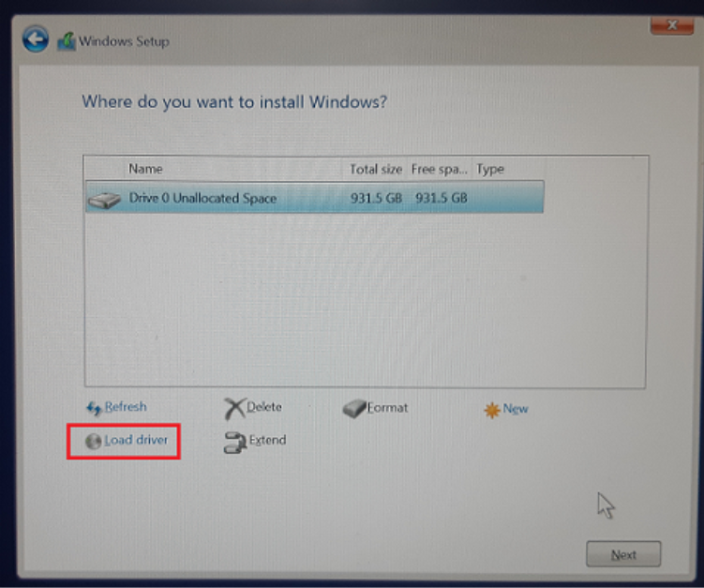Select the Delete link text

point(263,407)
